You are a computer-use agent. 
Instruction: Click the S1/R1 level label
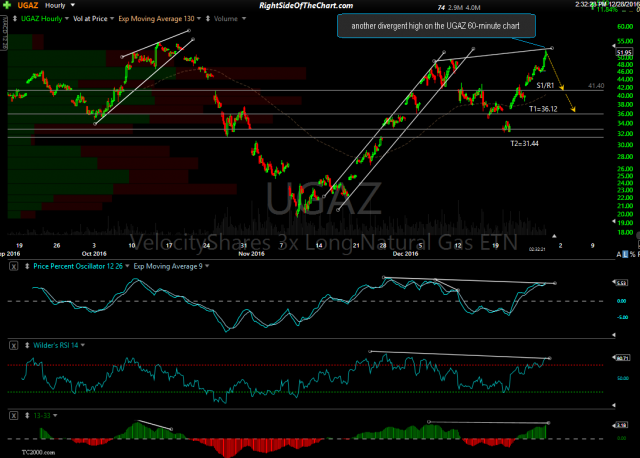[546, 87]
